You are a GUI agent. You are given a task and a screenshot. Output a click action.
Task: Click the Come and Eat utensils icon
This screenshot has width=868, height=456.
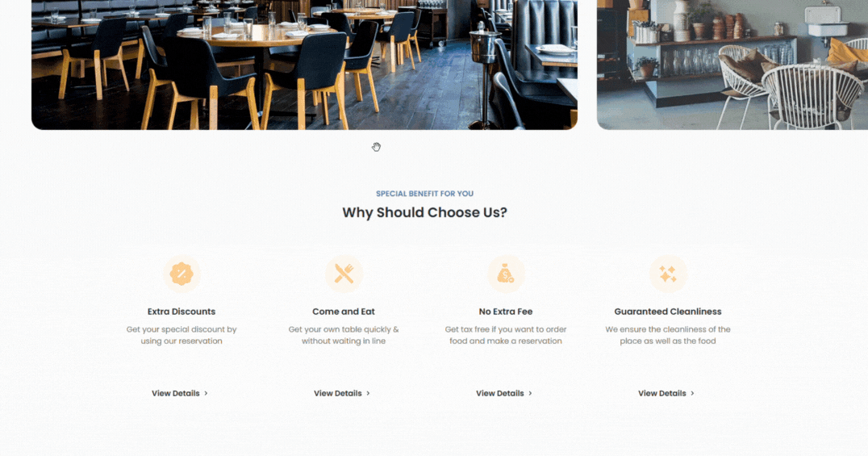(x=344, y=274)
